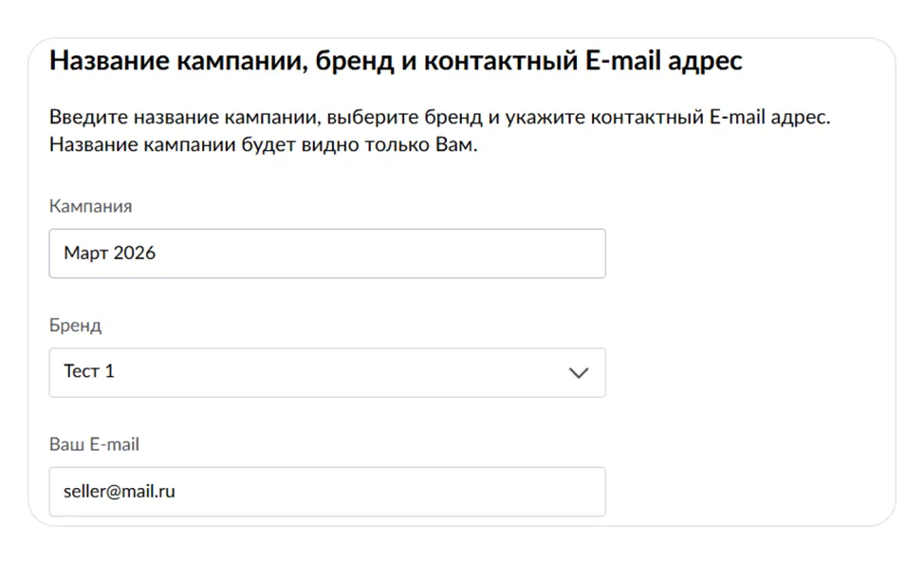The width and height of the screenshot is (924, 564).
Task: Click the Март 2026 text in campaign field
Action: (110, 254)
